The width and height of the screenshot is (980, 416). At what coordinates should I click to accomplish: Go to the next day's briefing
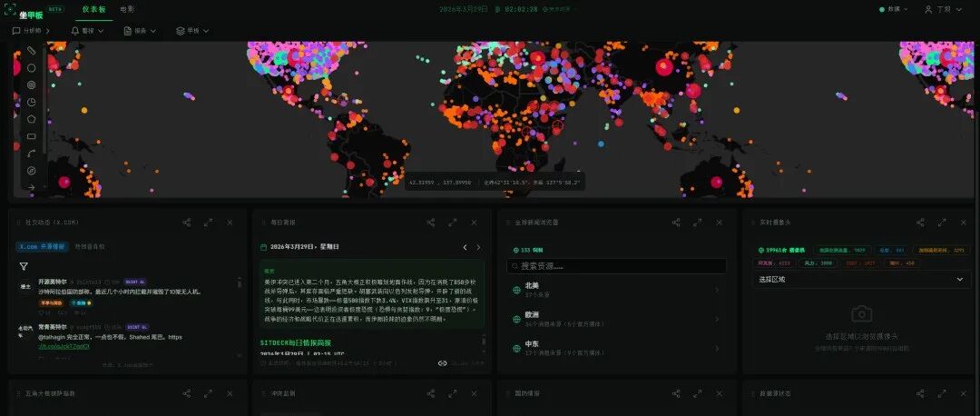479,248
